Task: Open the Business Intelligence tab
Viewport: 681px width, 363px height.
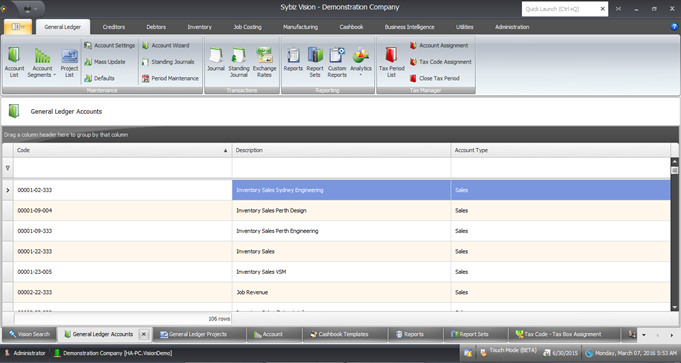Action: [x=409, y=27]
